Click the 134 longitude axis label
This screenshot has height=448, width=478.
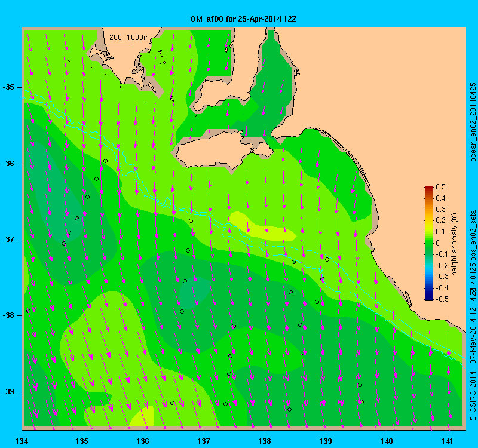(x=22, y=441)
